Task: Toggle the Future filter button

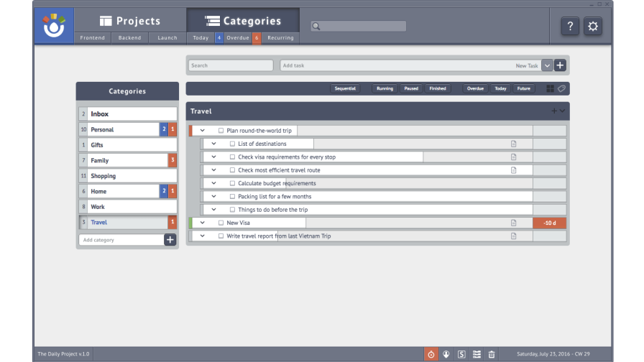Action: 524,88
